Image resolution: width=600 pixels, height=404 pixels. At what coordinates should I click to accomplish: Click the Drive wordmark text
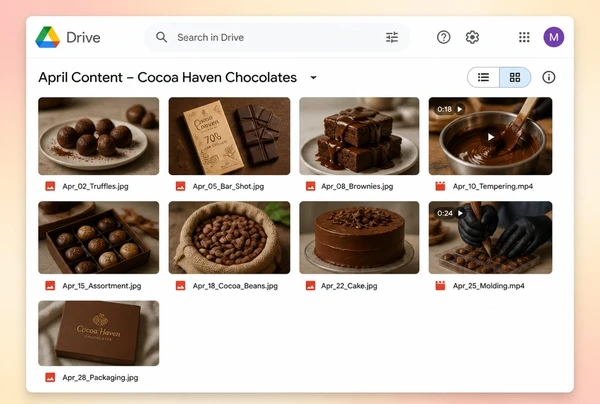(83, 37)
